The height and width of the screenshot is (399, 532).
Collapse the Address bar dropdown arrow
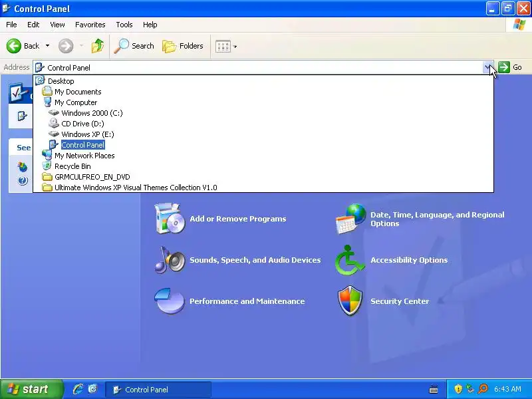[x=488, y=67]
